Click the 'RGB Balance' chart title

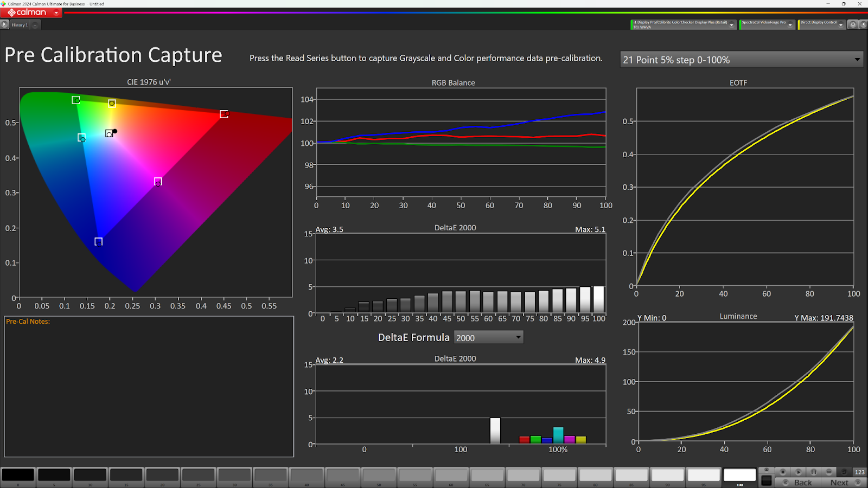click(453, 82)
